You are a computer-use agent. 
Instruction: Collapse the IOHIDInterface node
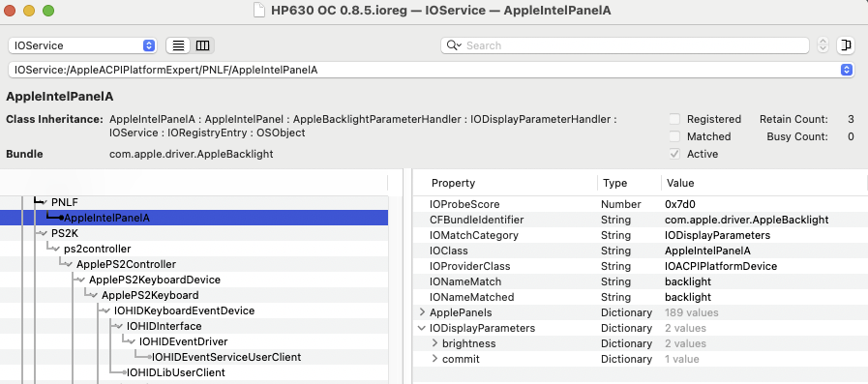tap(120, 327)
